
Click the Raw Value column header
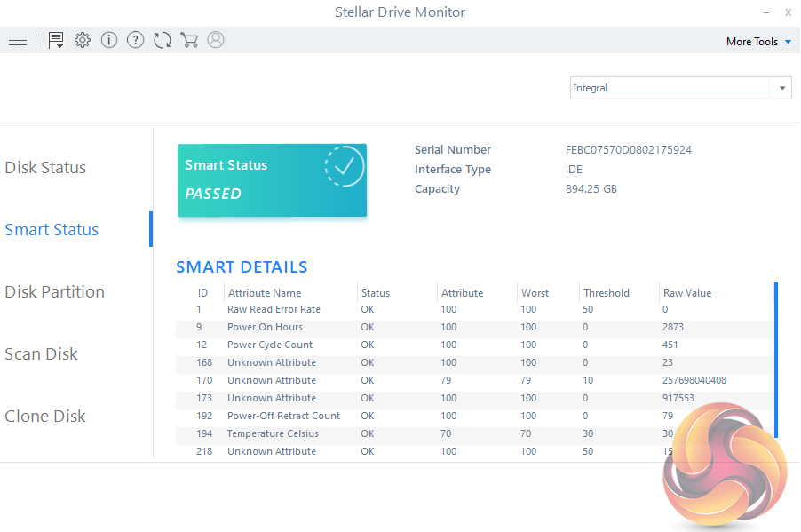(x=686, y=293)
